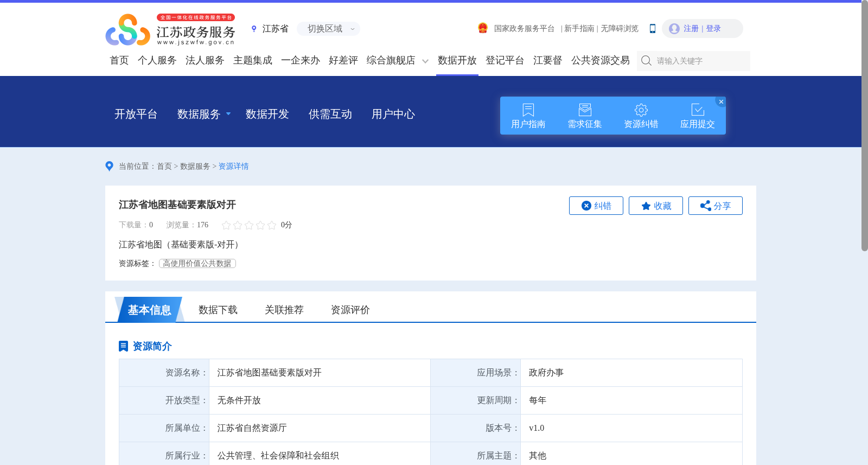The width and height of the screenshot is (868, 465).
Task: Switch to the 数据下载 tab
Action: point(218,310)
